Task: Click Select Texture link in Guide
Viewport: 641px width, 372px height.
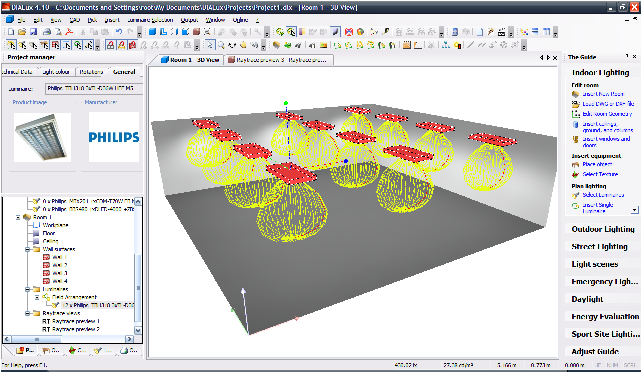Action: [x=600, y=174]
